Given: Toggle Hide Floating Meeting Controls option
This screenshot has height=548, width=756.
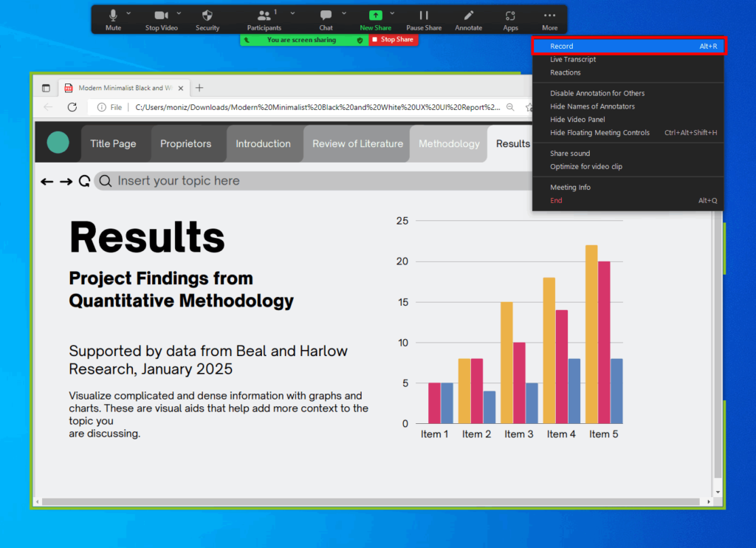Looking at the screenshot, I should [x=599, y=133].
